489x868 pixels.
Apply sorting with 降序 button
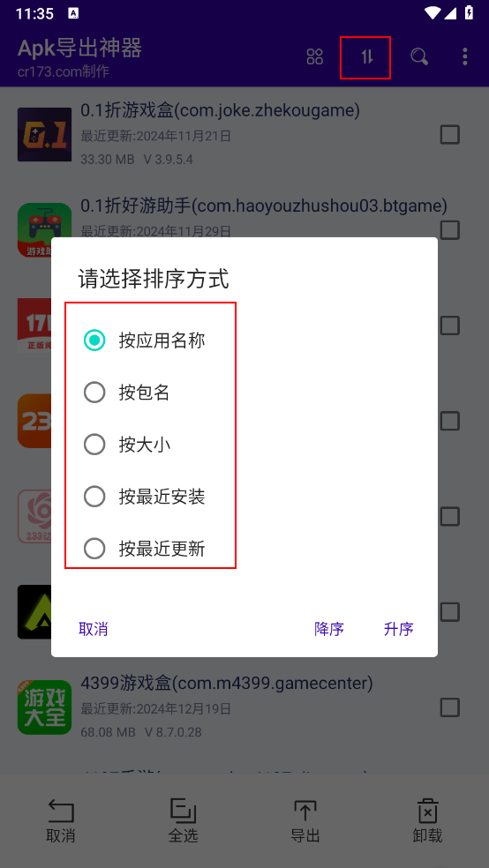tap(329, 629)
